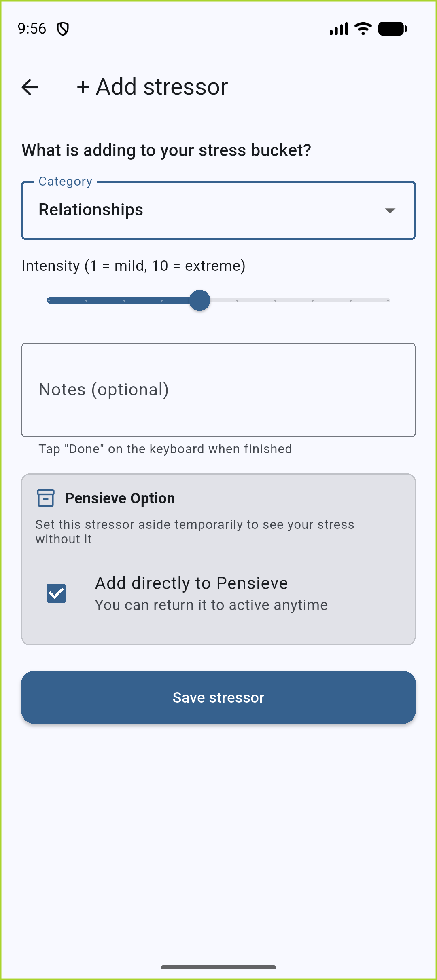Toggle the 'Add directly to Pensieve' label

pyautogui.click(x=191, y=583)
